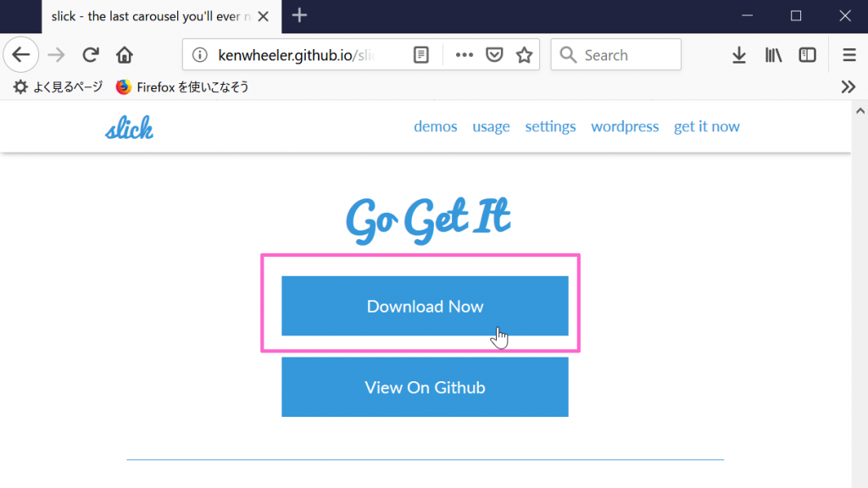Open the Firefox を使いこなそう bookmark
This screenshot has width=868, height=488.
pos(182,87)
